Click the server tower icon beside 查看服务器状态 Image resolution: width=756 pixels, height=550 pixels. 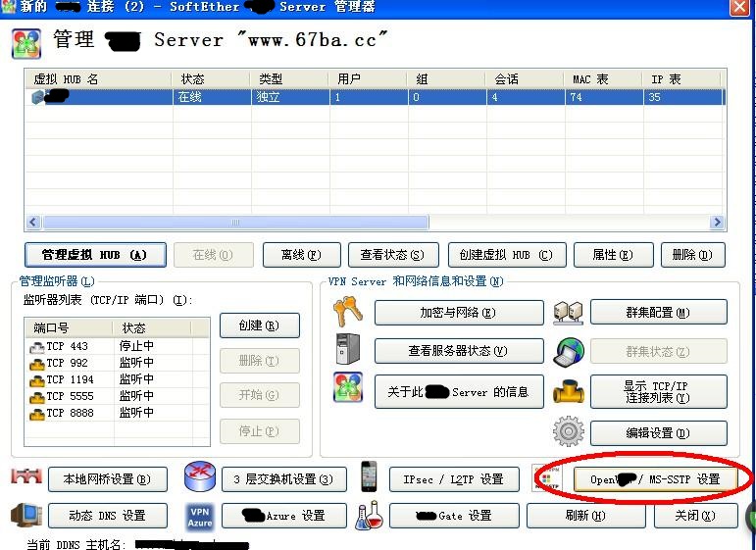tap(347, 349)
